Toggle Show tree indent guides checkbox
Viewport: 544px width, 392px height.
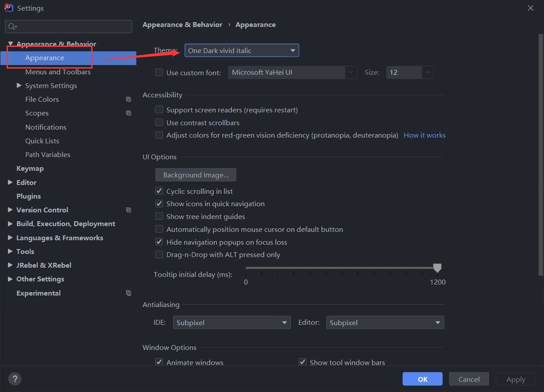(159, 216)
